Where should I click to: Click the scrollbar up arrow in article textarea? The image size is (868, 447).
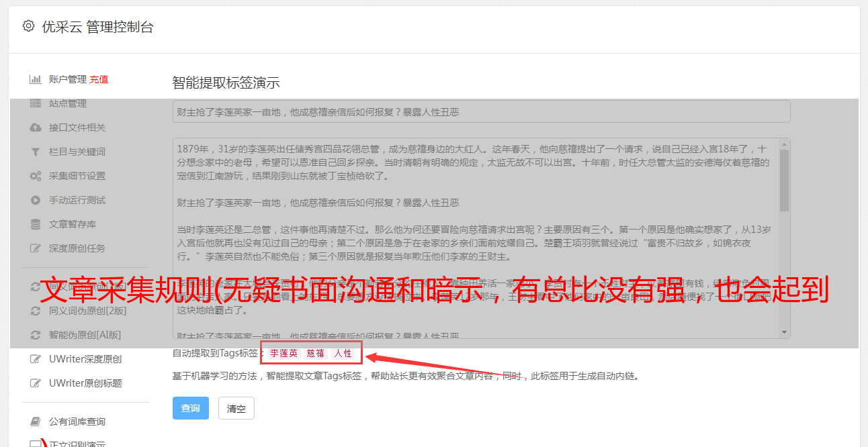pyautogui.click(x=784, y=144)
